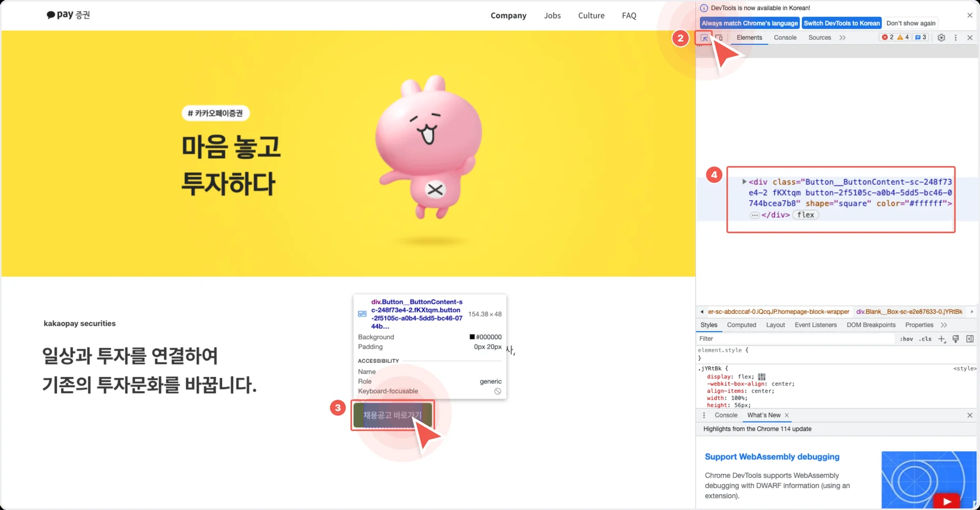Switch to the drawer Console tab
Screen dimensions: 980x510
click(726, 416)
